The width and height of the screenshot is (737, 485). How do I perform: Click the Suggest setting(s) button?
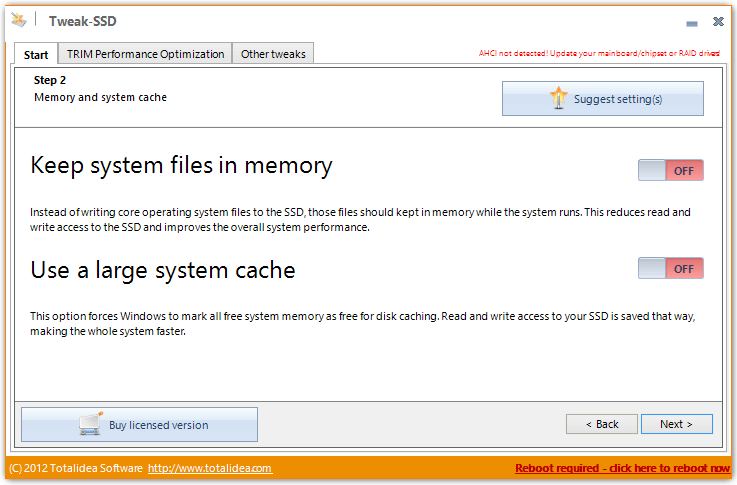pyautogui.click(x=603, y=98)
